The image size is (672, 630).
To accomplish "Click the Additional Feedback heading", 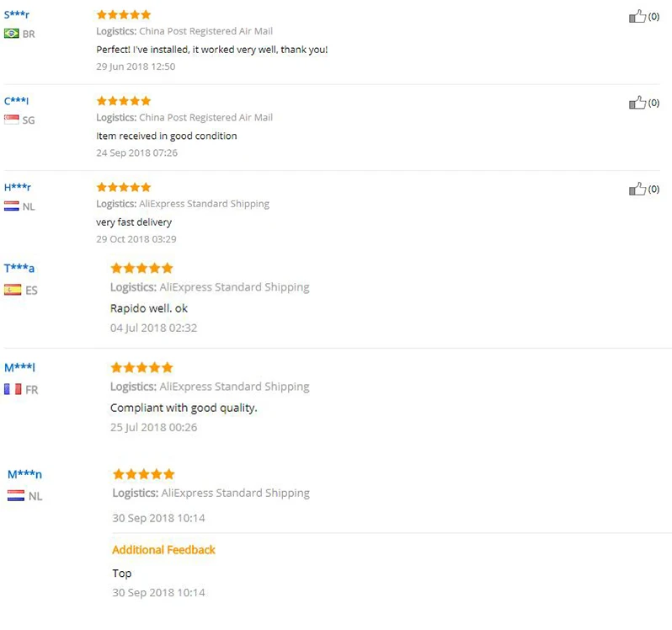I will pyautogui.click(x=163, y=550).
